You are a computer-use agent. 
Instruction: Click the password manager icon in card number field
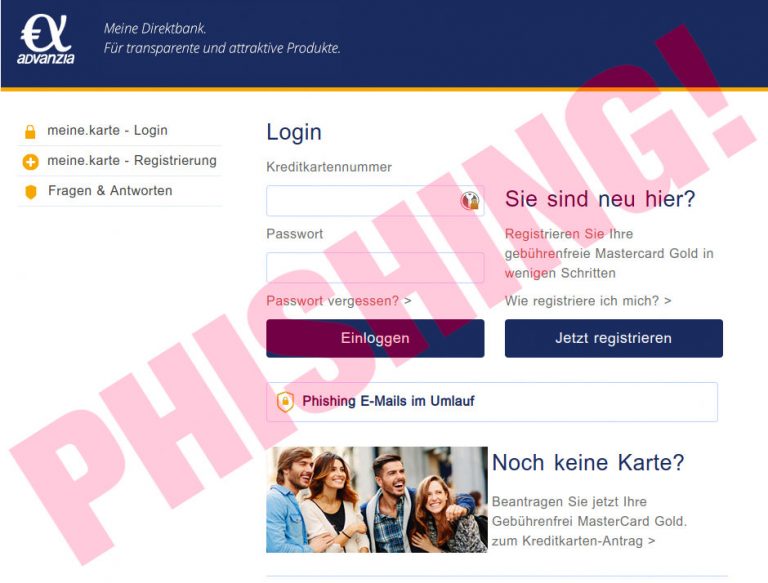470,200
